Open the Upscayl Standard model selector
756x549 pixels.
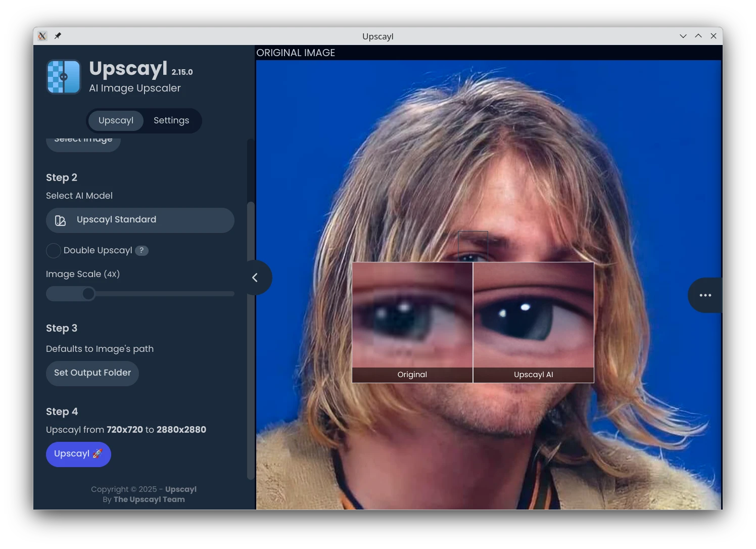[x=140, y=220]
